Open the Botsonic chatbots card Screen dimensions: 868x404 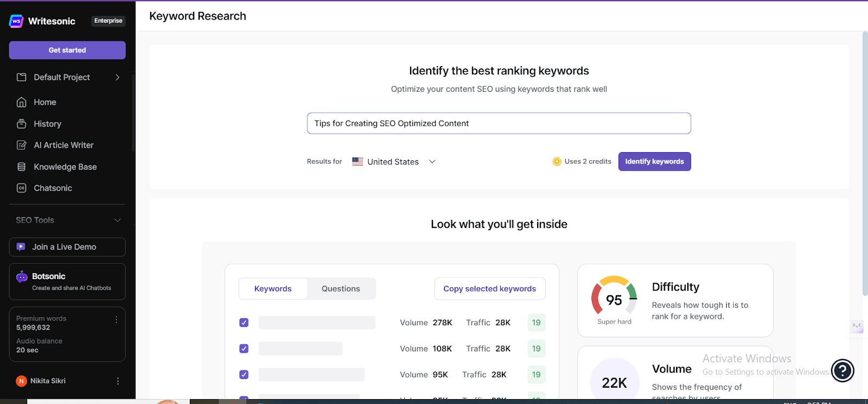tap(67, 282)
